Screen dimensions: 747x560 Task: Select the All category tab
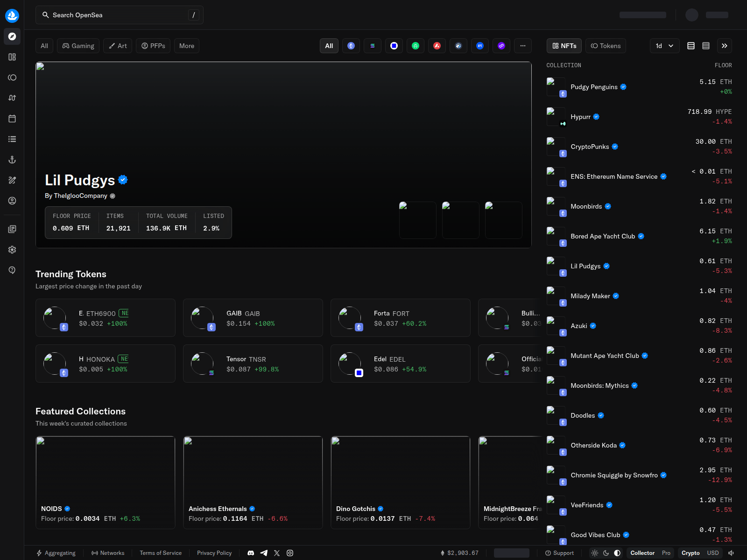coord(44,46)
